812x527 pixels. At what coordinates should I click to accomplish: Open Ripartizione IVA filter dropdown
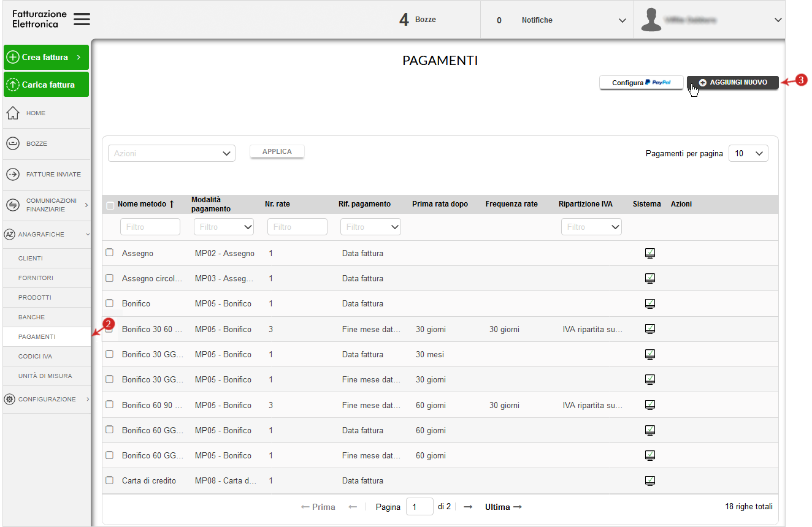pyautogui.click(x=591, y=227)
